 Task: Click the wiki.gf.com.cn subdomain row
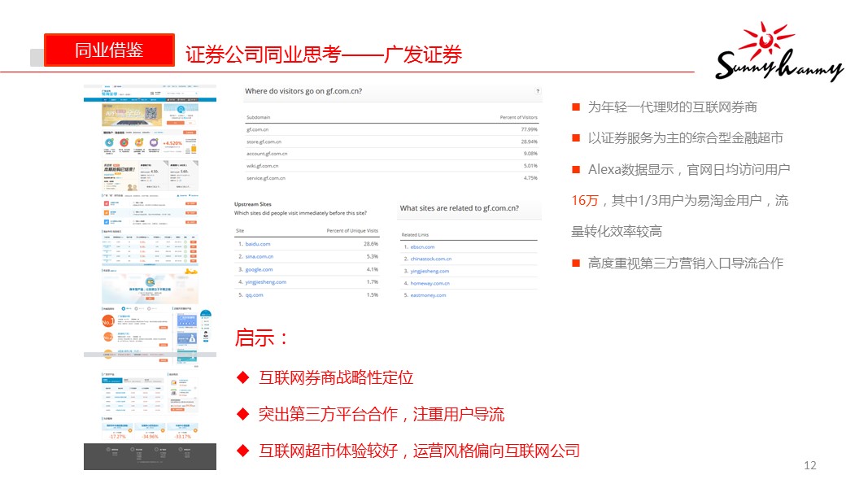click(392, 166)
